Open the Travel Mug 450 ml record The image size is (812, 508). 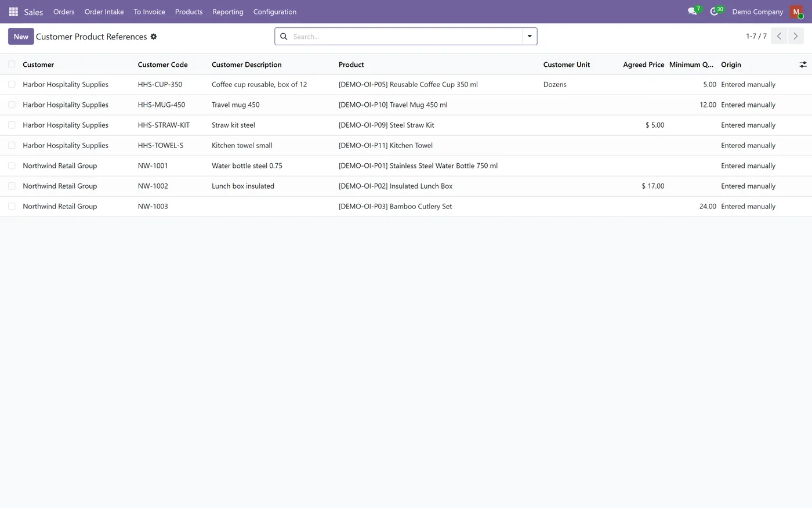click(x=393, y=105)
